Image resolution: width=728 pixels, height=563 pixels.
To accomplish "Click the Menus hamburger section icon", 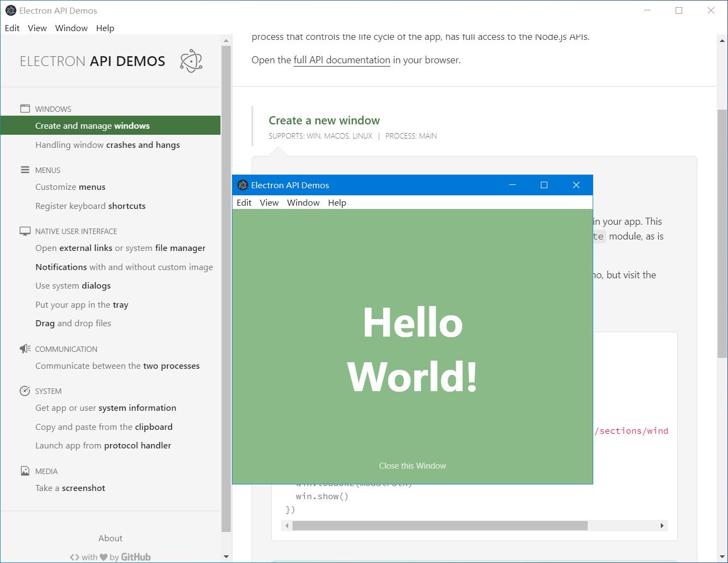I will (x=25, y=170).
